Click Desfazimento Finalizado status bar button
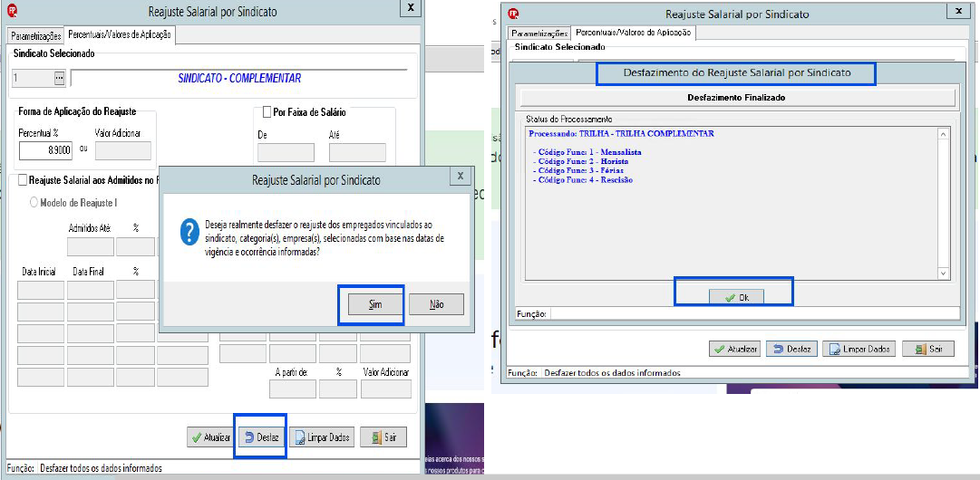980x480 pixels. click(x=738, y=98)
